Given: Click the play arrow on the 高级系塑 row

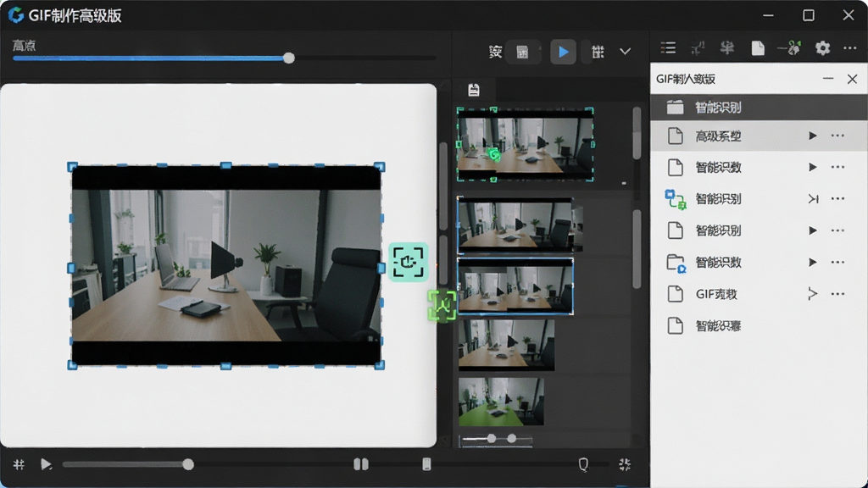Looking at the screenshot, I should 812,136.
